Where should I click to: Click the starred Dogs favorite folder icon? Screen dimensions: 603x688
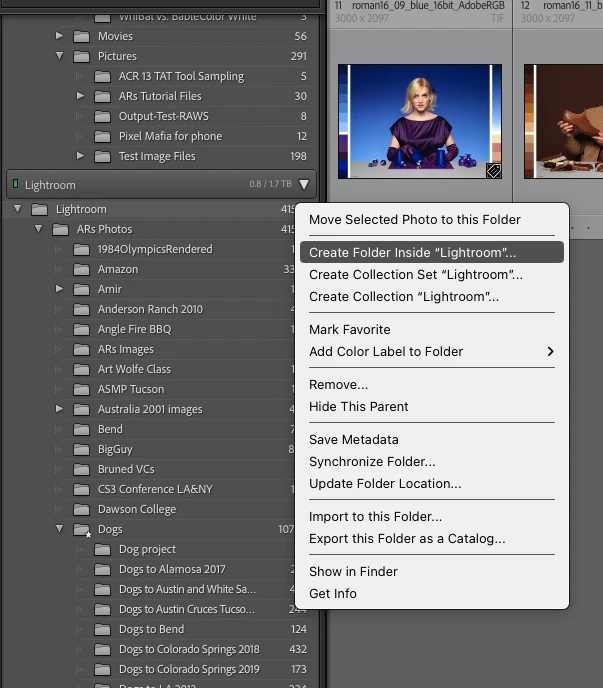[x=82, y=530]
